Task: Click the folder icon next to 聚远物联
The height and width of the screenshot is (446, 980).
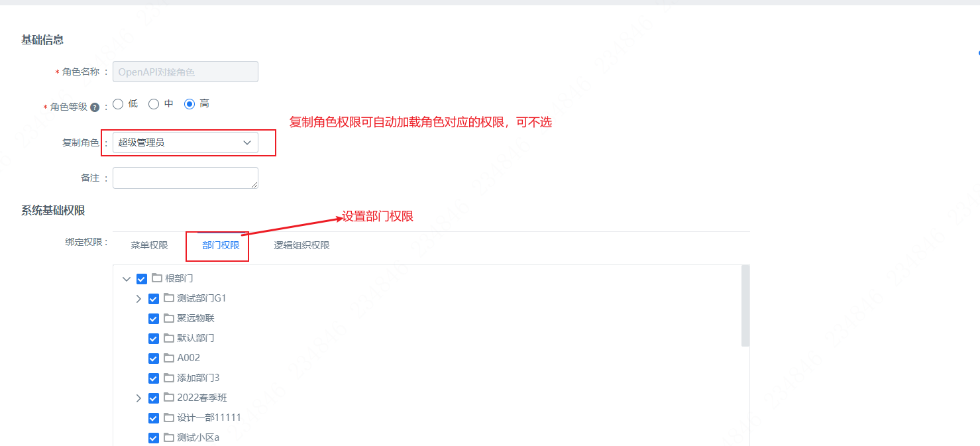Action: (169, 318)
